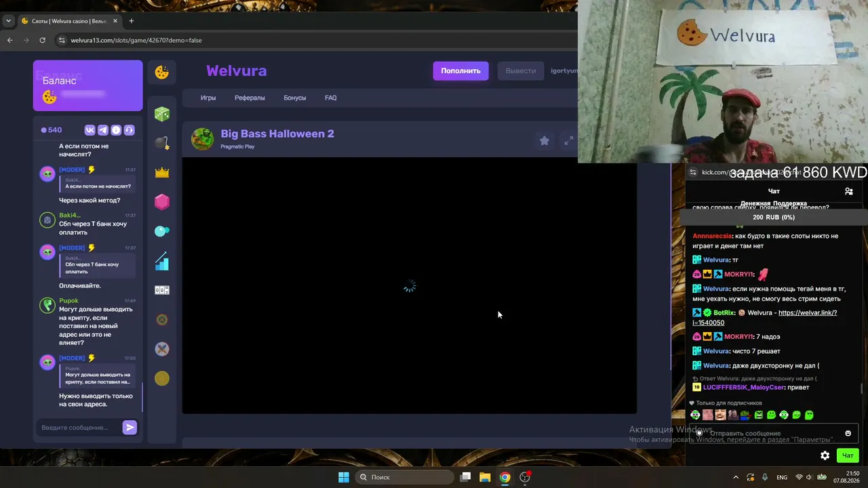Open the volume tray icon

[x=808, y=477]
